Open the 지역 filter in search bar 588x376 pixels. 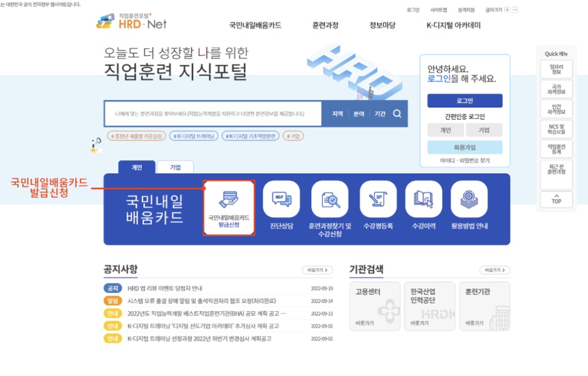tap(338, 114)
